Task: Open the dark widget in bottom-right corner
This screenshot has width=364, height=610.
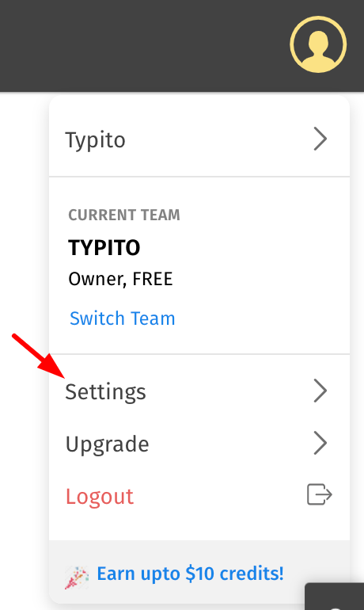Action: pyautogui.click(x=335, y=597)
